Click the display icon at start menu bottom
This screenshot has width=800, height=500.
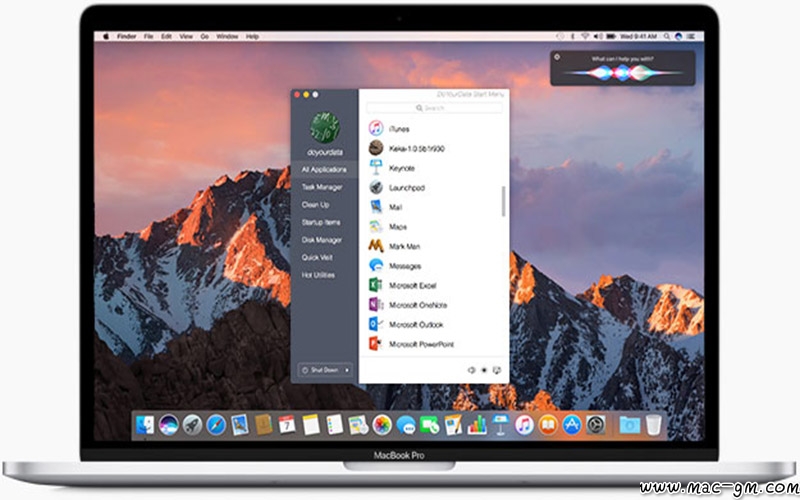[497, 370]
